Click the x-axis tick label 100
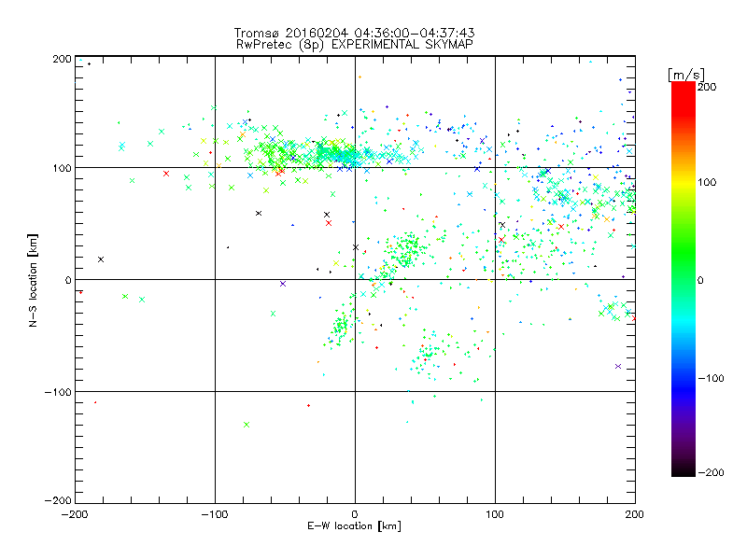747x560 pixels. (494, 514)
